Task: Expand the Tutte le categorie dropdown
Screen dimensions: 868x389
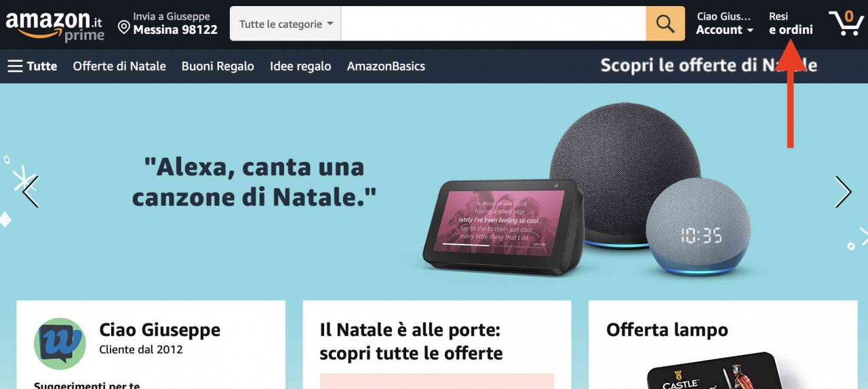Action: [x=285, y=24]
